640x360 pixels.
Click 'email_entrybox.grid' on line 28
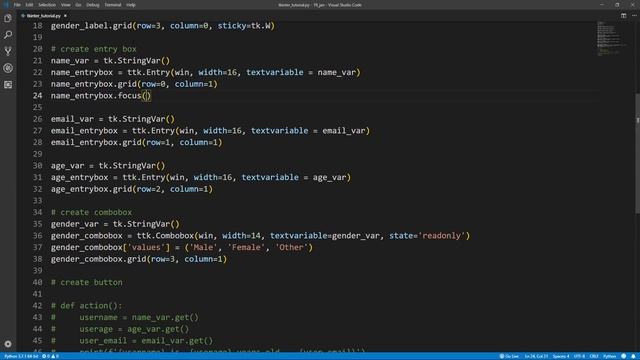96,142
